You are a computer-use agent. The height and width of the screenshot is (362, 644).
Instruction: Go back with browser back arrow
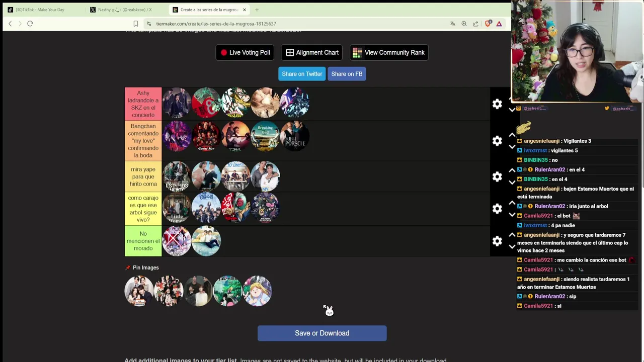pos(10,24)
